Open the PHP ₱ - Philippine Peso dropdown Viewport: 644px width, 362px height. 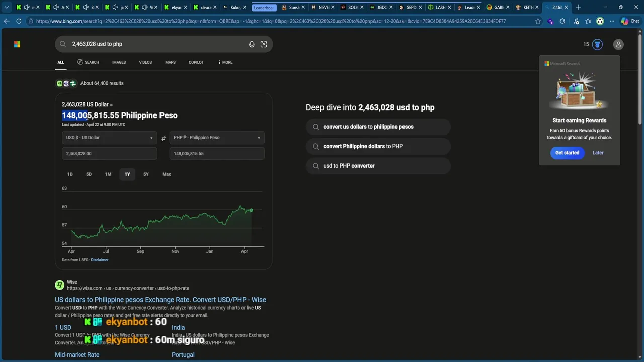(x=217, y=138)
